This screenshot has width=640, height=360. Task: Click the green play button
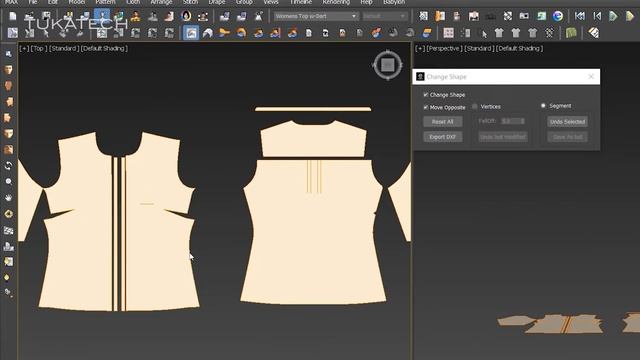[613, 16]
